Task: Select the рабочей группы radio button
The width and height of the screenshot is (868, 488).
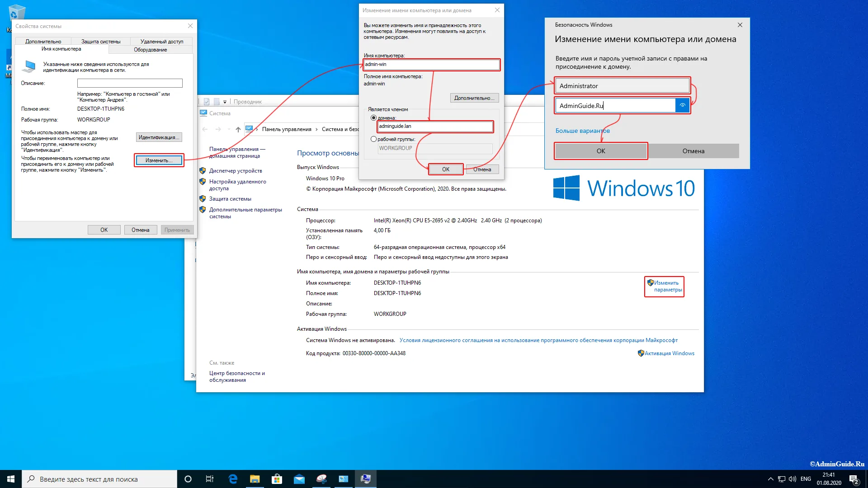Action: pos(373,139)
